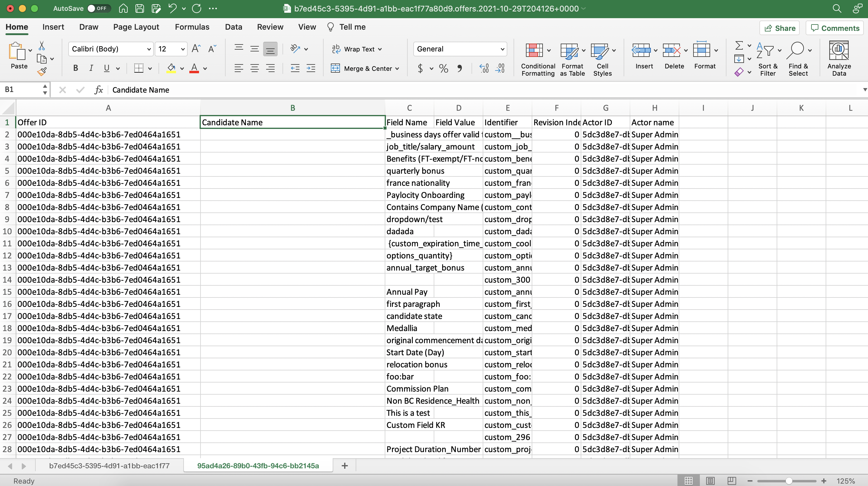Open the Data ribbon tab
This screenshot has height=486, width=868.
click(233, 27)
